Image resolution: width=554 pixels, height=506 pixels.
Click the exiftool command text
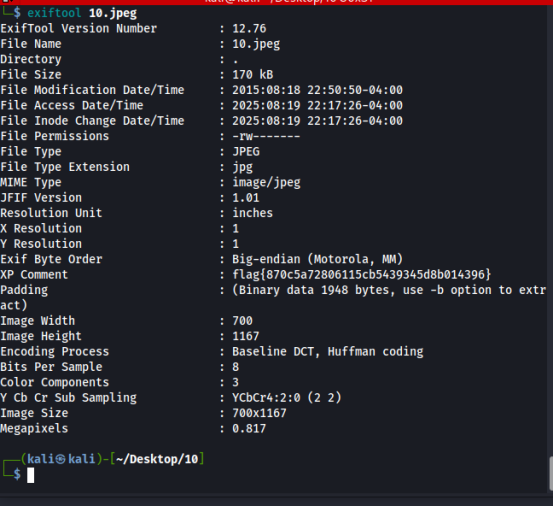(54, 13)
